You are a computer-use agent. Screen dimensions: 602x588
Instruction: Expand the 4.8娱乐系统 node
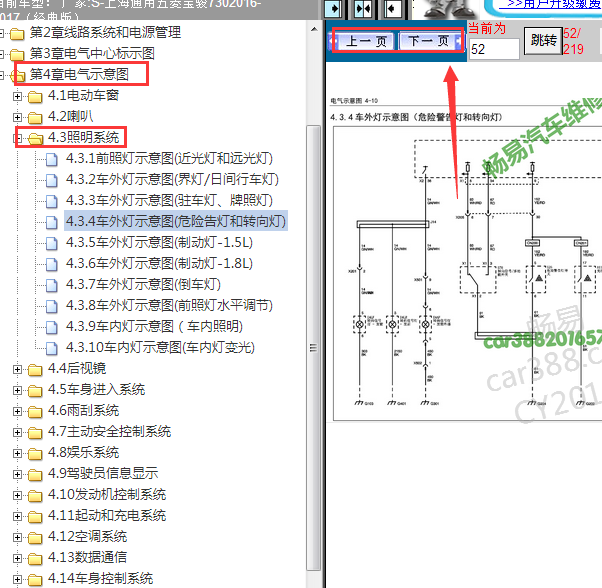pos(17,453)
